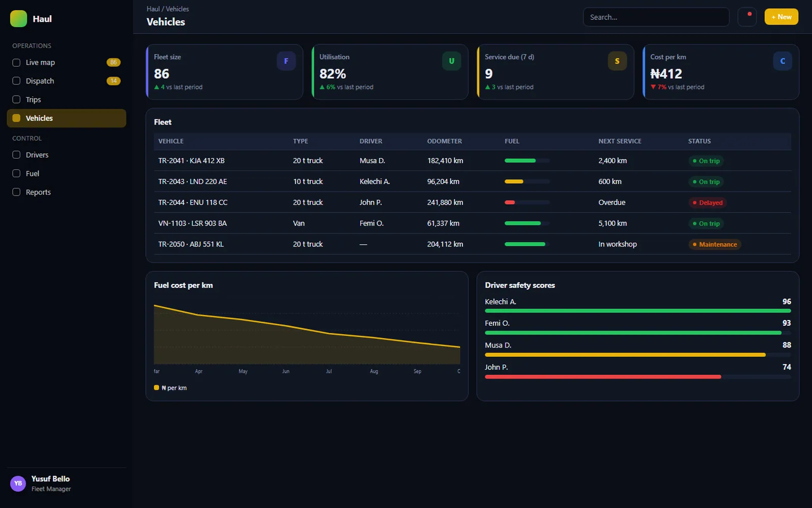Click the ₦ per km legend marker
Screen dimensions: 812x508
156,388
